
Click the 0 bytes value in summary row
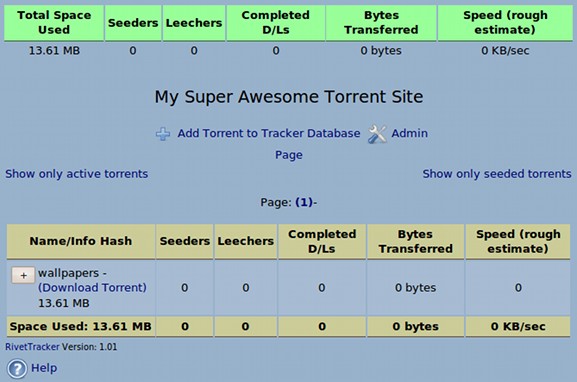pos(381,50)
